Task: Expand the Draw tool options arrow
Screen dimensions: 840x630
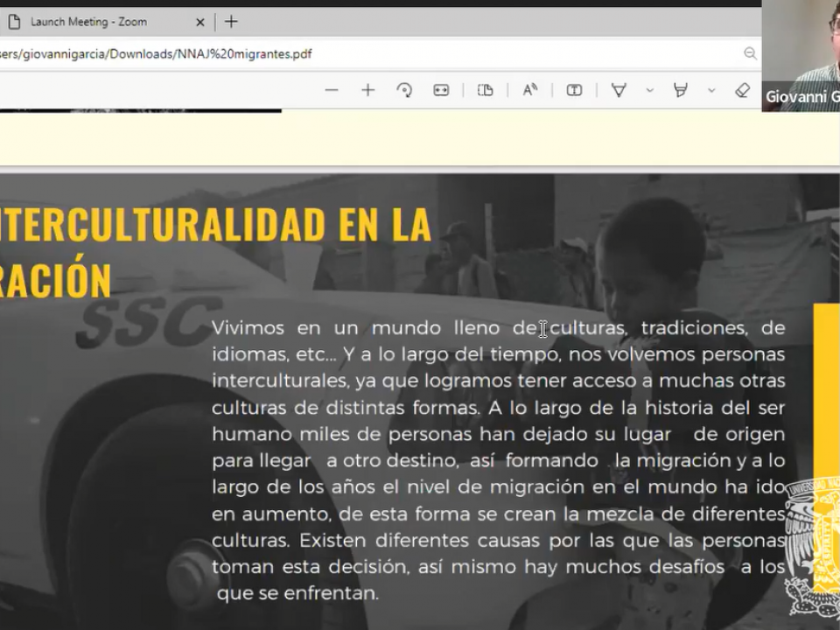Action: point(650,90)
